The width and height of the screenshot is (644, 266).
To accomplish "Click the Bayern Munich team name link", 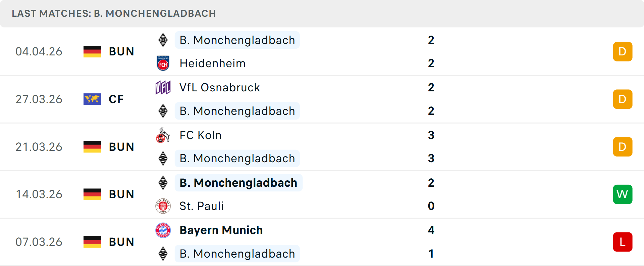I will click(x=221, y=230).
